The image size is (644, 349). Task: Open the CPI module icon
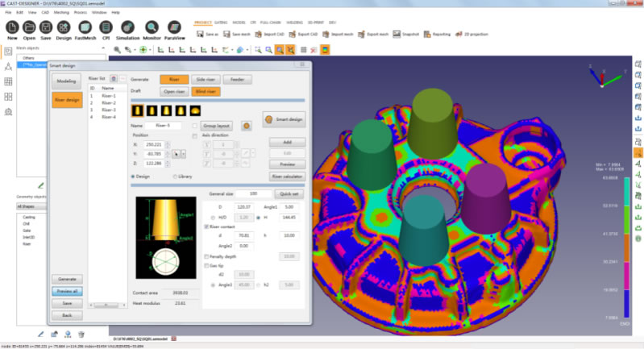pos(106,27)
